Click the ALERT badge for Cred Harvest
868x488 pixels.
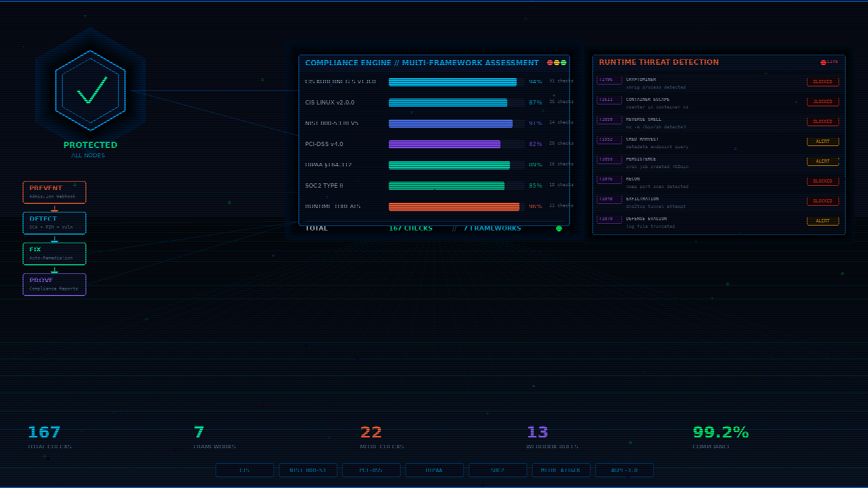click(x=823, y=141)
